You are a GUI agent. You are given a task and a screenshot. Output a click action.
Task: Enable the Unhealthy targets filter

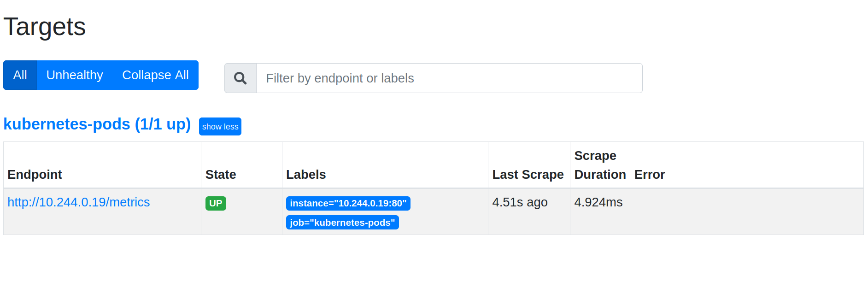click(74, 75)
